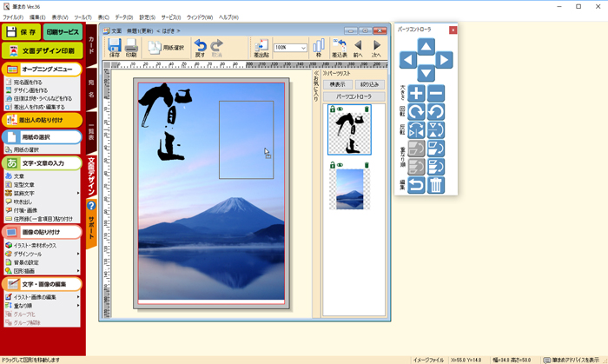The image size is (608, 364).
Task: Click the 絞り込み filter button
Action: coord(368,84)
